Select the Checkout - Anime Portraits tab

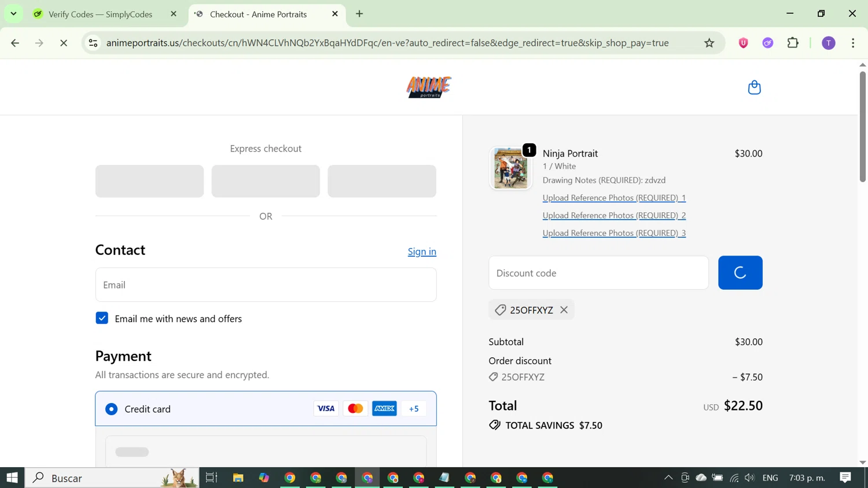pos(258,14)
